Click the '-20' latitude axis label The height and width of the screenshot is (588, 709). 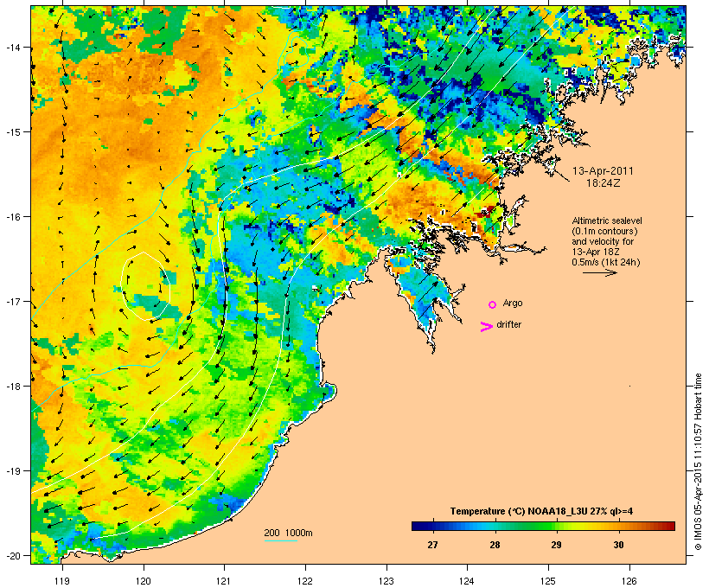click(x=12, y=556)
